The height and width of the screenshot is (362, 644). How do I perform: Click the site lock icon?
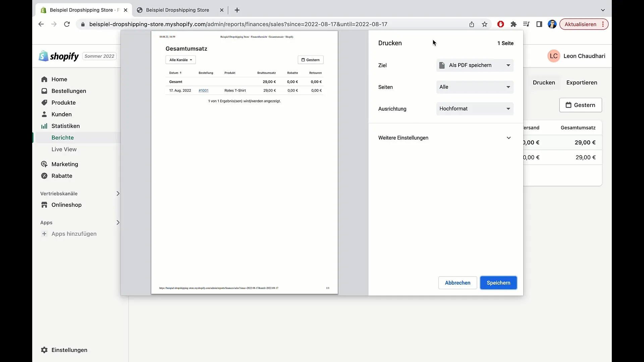tap(83, 24)
